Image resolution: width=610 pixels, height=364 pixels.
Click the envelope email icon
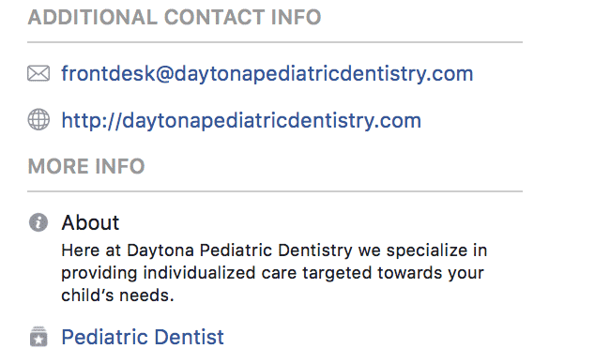[38, 73]
